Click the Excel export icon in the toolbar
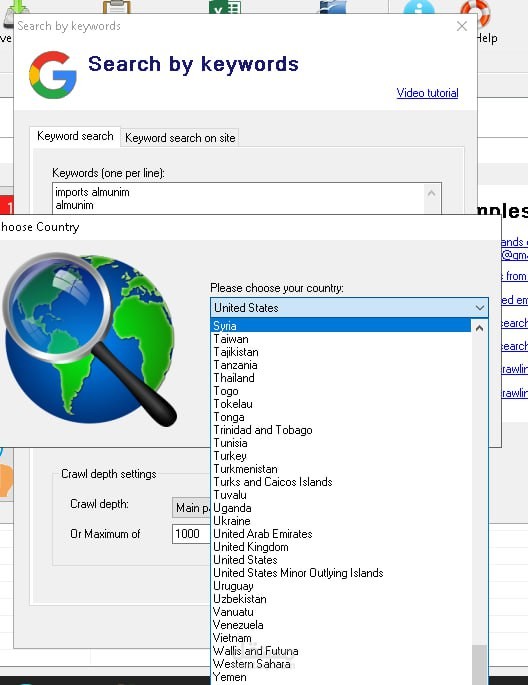The height and width of the screenshot is (685, 528). coord(224,7)
